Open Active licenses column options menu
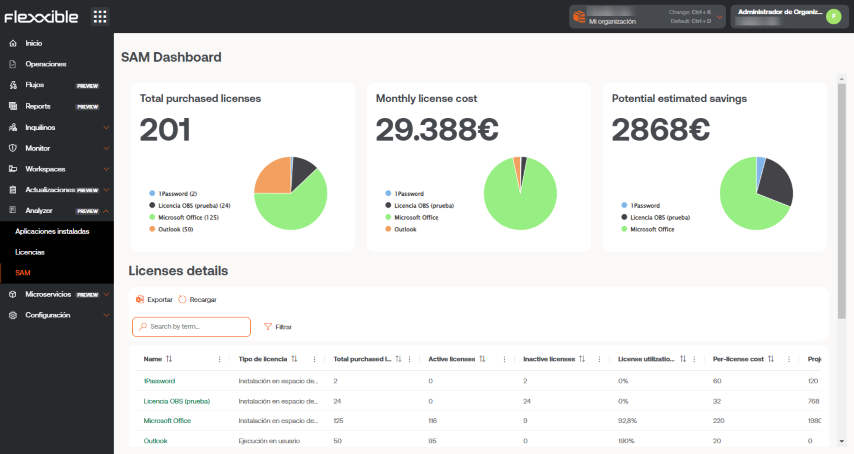Image resolution: width=854 pixels, height=454 pixels. (x=504, y=359)
